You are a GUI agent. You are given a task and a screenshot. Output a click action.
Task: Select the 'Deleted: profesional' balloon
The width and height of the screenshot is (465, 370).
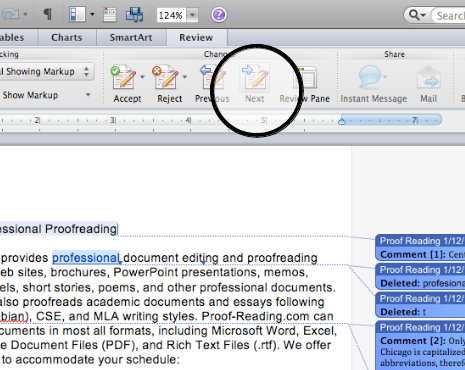(x=420, y=276)
